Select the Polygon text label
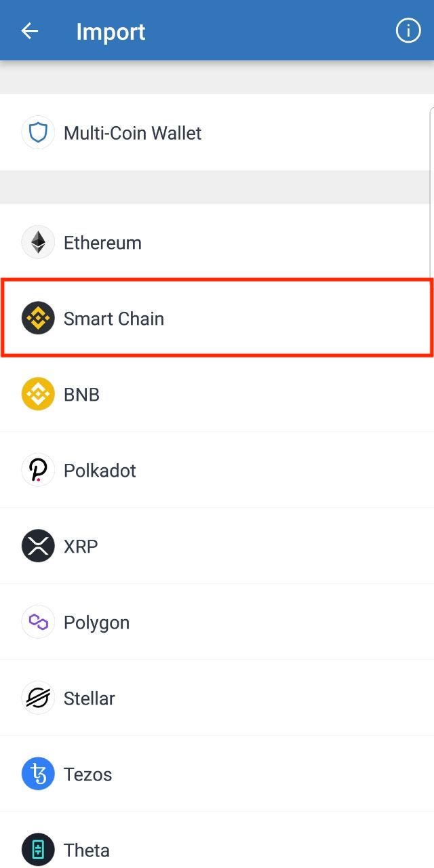The image size is (434, 868). 96,623
